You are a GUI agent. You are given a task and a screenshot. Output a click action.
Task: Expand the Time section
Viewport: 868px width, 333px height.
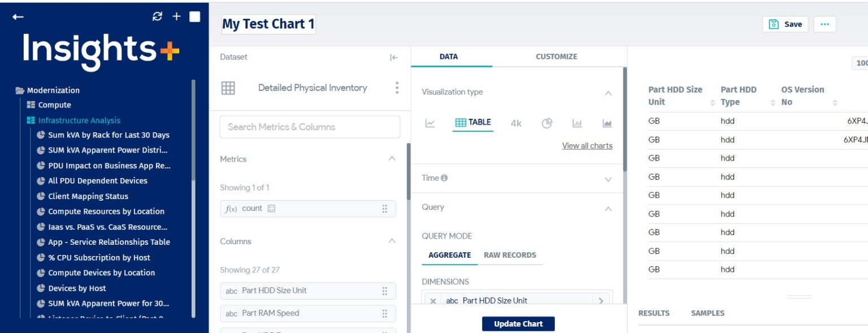click(x=608, y=178)
